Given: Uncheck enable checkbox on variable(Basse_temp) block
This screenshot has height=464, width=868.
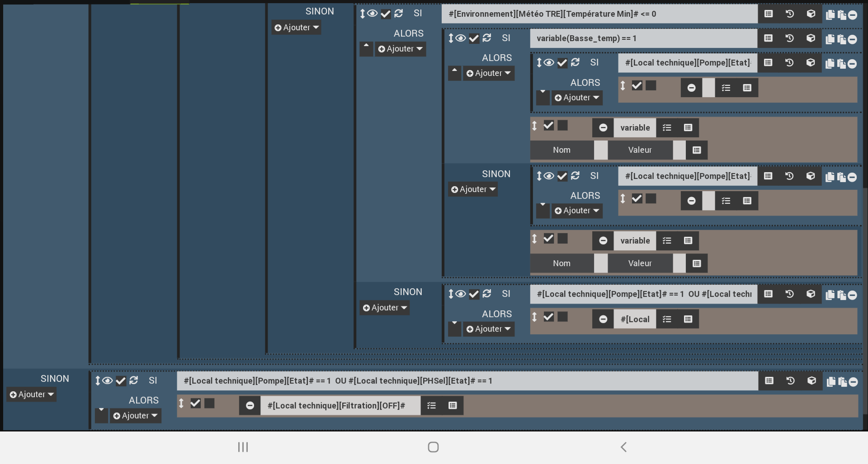Looking at the screenshot, I should [x=474, y=38].
